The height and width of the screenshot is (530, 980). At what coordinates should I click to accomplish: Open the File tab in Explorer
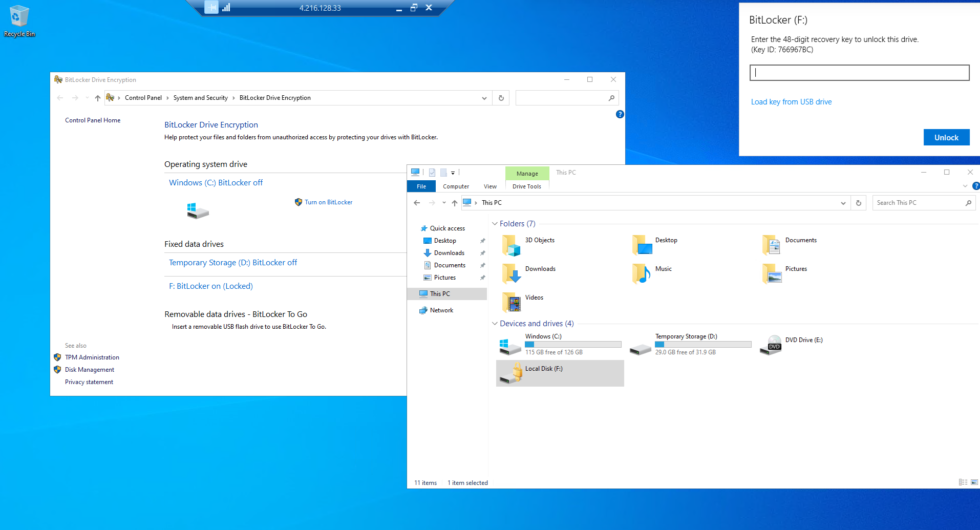pos(421,186)
